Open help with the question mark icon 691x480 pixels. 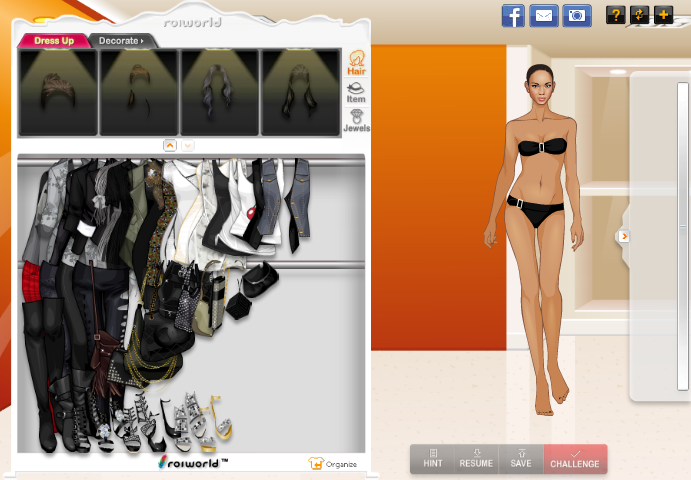pos(616,15)
